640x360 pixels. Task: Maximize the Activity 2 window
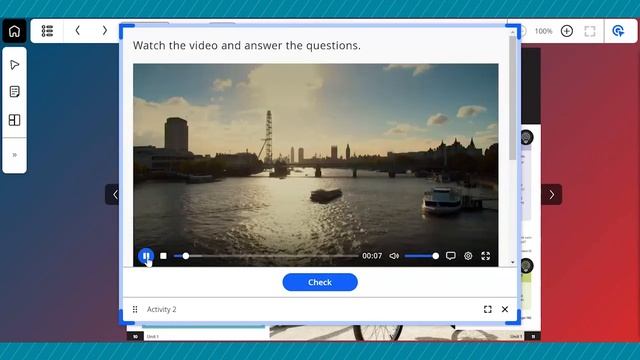[x=487, y=309]
